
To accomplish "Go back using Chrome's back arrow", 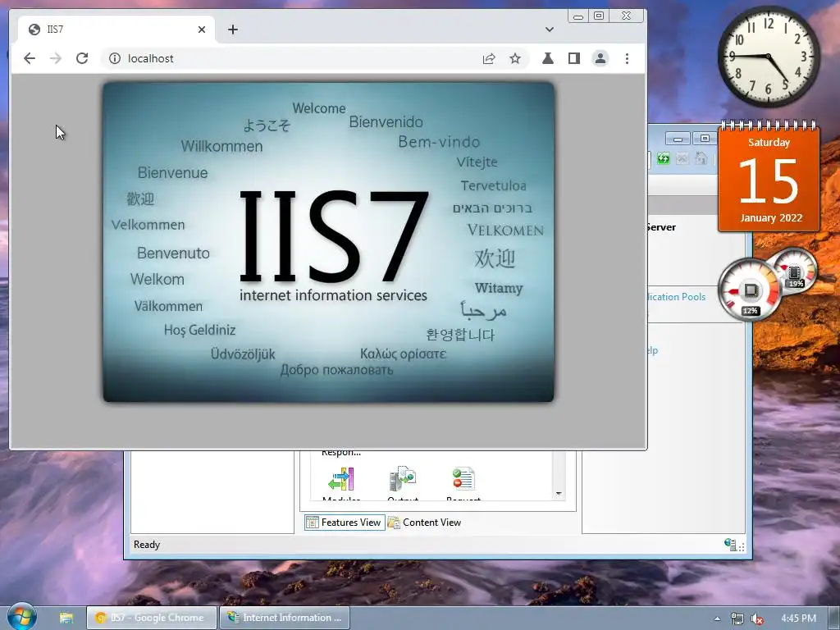I will coord(30,58).
